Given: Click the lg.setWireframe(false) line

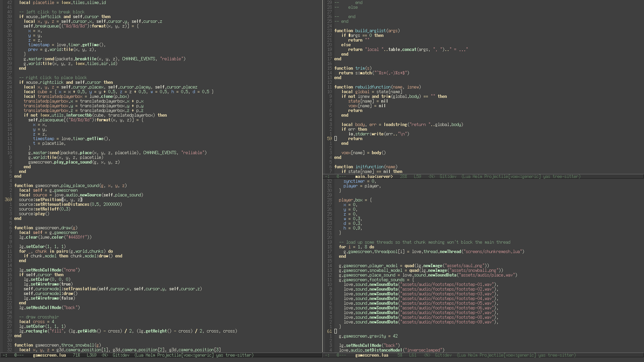Looking at the screenshot, I should point(49,298).
